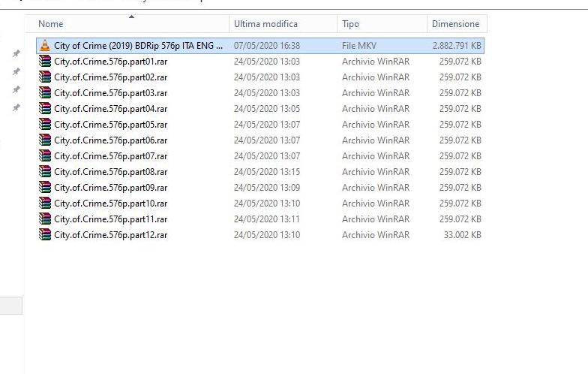The image size is (588, 374).
Task: Select City.of.Crime.576p.part11.rar file name
Action: [111, 219]
